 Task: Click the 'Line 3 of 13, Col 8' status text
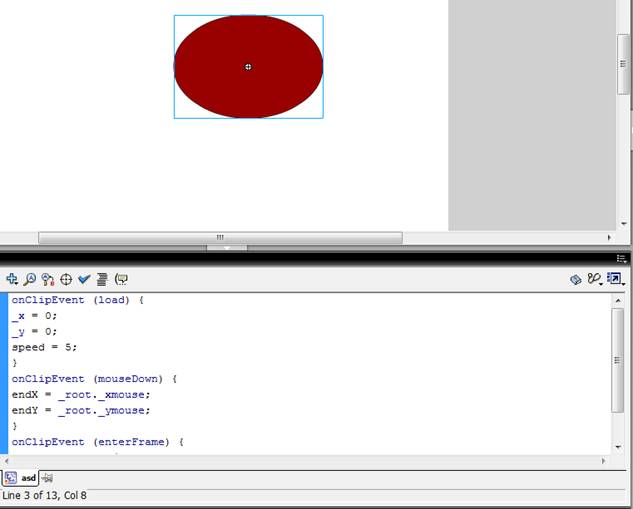coord(44,495)
